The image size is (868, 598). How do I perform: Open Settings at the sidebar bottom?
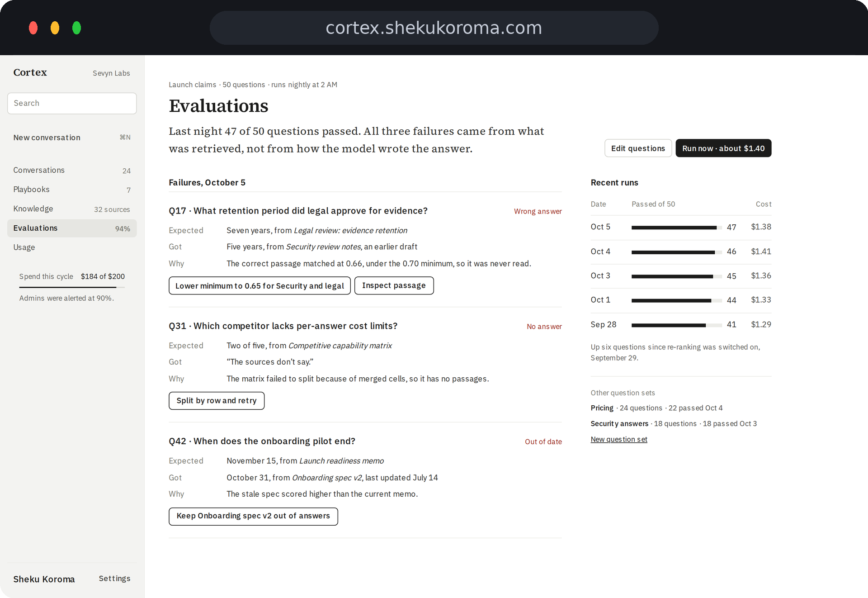(114, 579)
